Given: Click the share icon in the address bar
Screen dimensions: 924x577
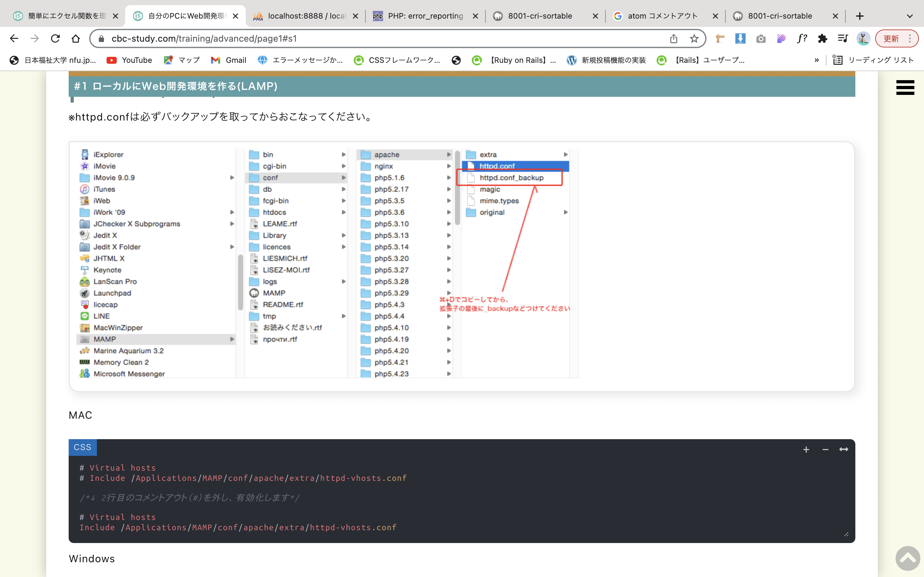Looking at the screenshot, I should tap(673, 38).
